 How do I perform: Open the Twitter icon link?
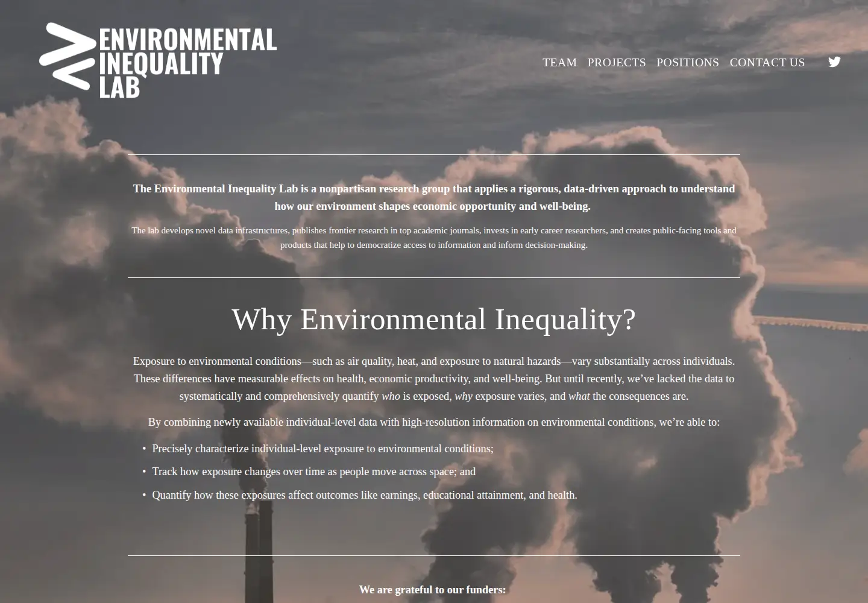834,62
